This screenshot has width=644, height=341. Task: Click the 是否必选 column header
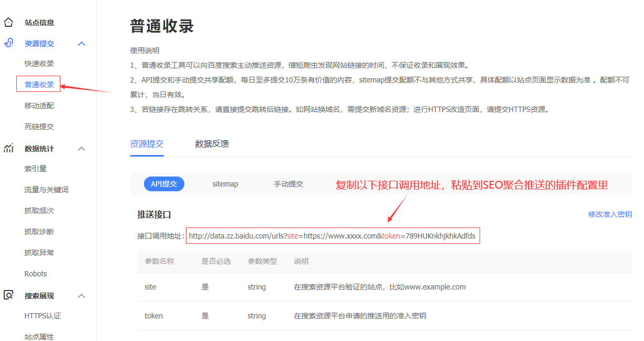tap(216, 261)
